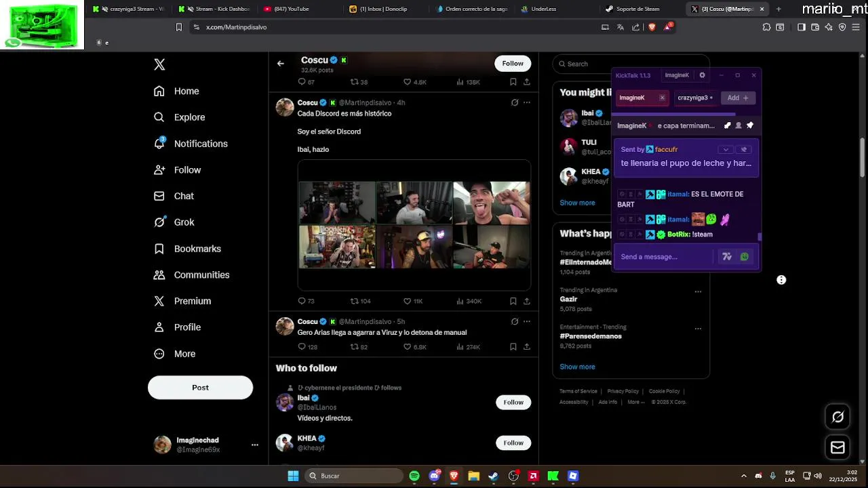Follow KHEA in Who to follow

(513, 443)
